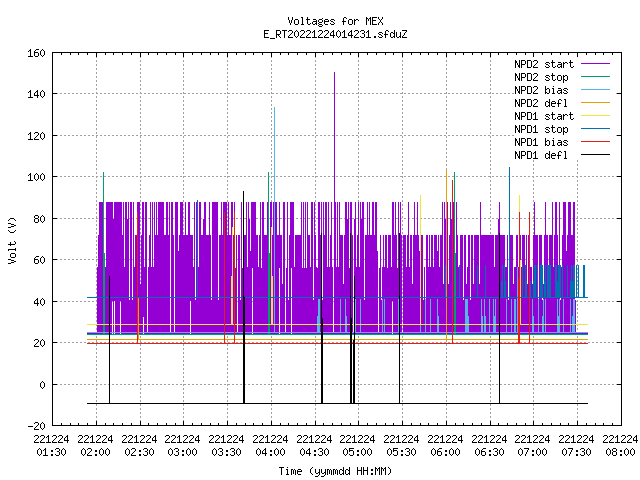
Task: Select the filename E_RT20221224014231.sfduZ
Action: 335,34
